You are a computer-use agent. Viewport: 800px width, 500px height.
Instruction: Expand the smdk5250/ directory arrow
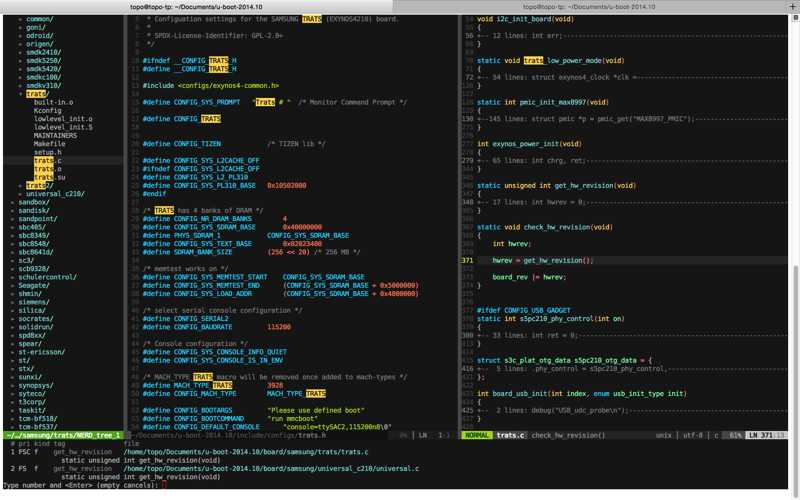(20, 61)
